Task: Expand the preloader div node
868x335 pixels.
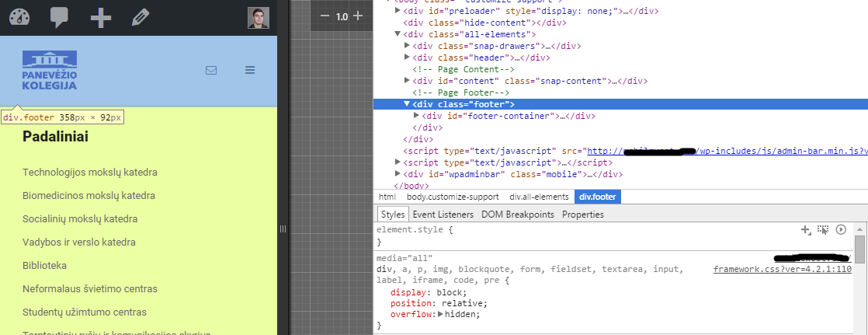Action: click(398, 11)
